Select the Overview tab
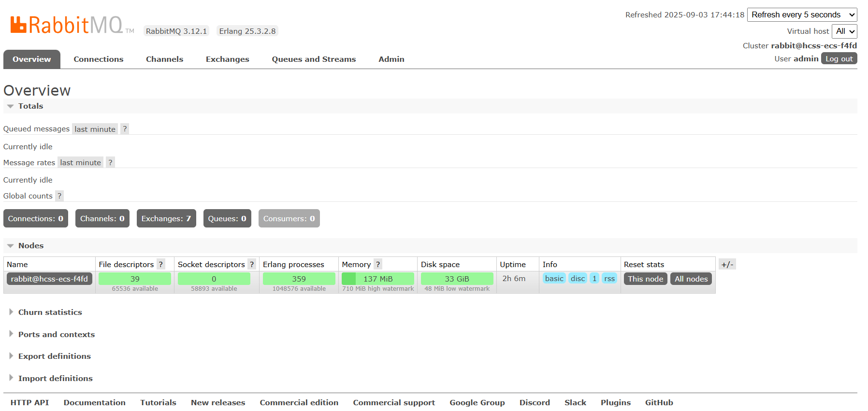The image size is (868, 411). click(x=32, y=59)
